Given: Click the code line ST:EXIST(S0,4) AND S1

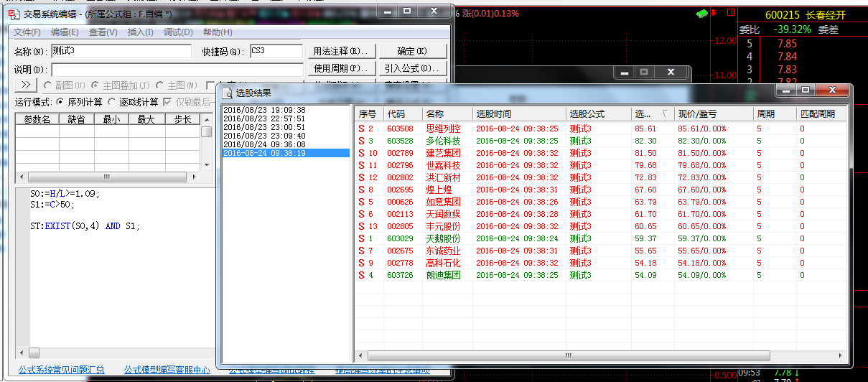Looking at the screenshot, I should (85, 226).
